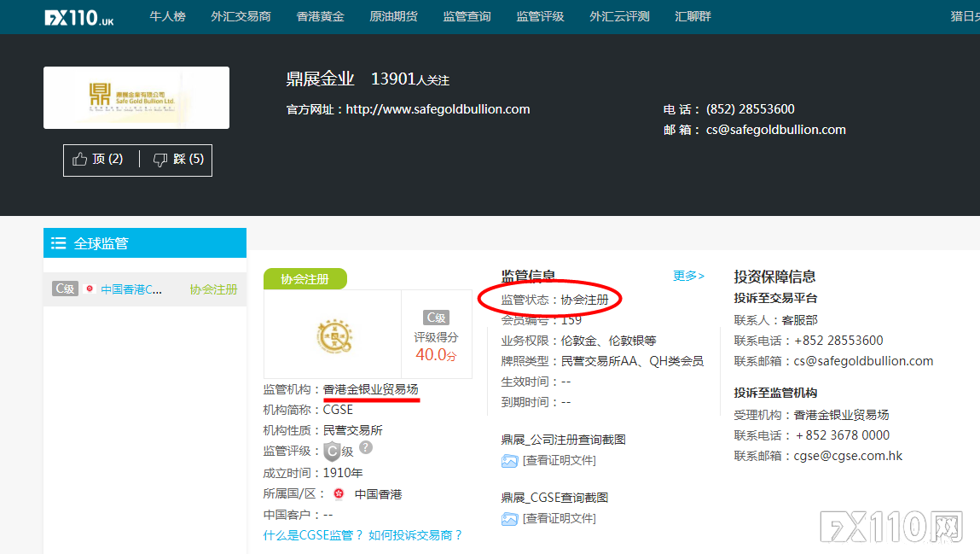This screenshot has width=980, height=554.
Task: Open the 监管查询 menu item
Action: click(467, 15)
